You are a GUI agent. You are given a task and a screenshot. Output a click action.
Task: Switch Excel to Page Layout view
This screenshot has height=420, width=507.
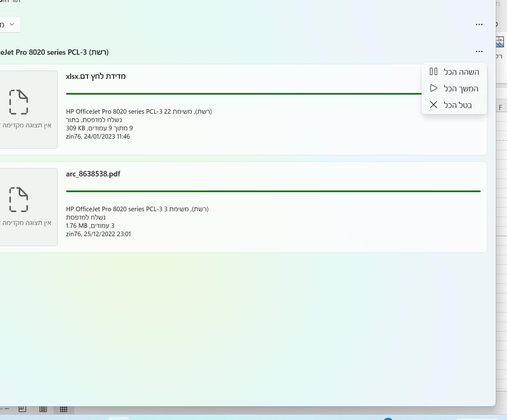43,409
